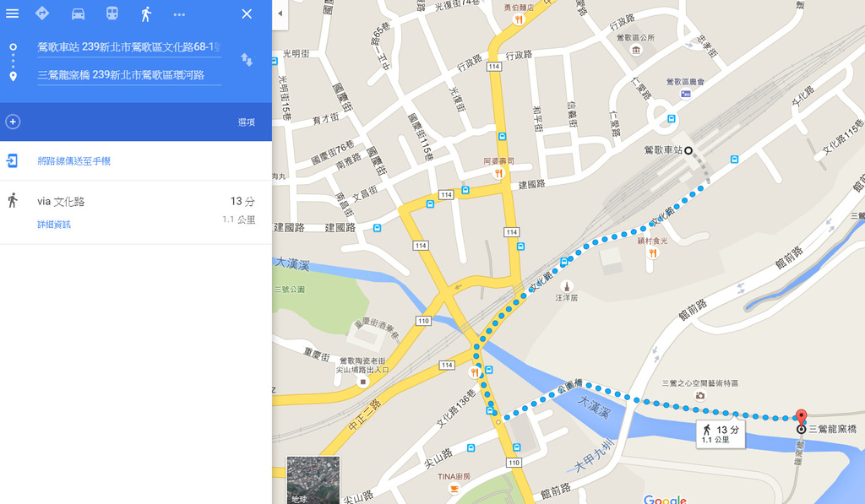
Task: Click the 鶯歌區公所 government building icon
Action: click(x=635, y=51)
